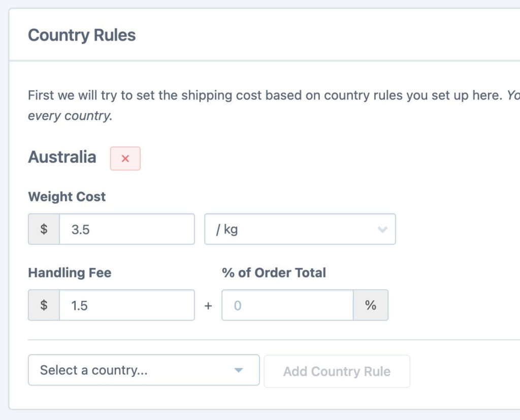This screenshot has width=520, height=420.
Task: Click the Country Rules heading
Action: [x=82, y=34]
